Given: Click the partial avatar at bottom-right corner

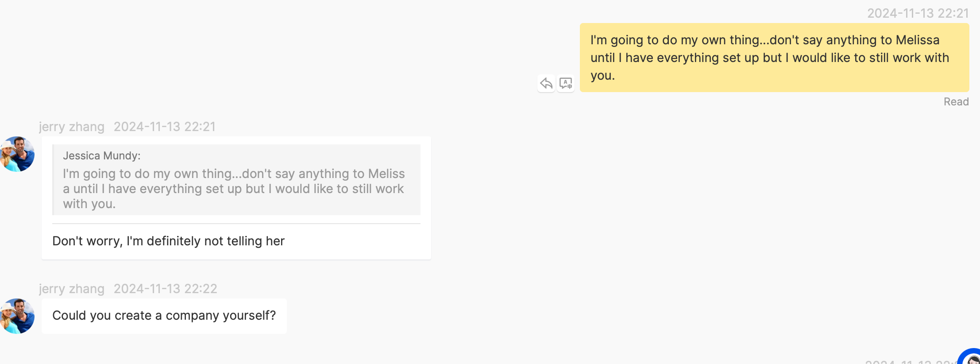Looking at the screenshot, I should click(970, 357).
